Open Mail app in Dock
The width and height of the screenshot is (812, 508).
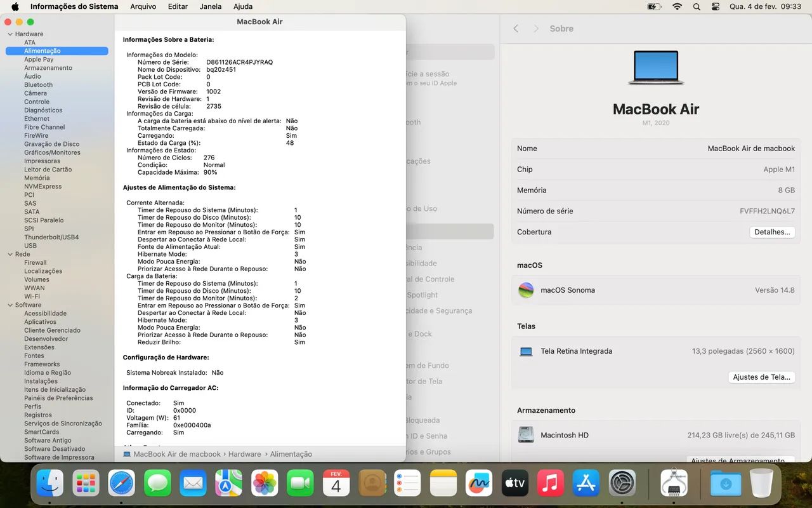click(x=193, y=483)
